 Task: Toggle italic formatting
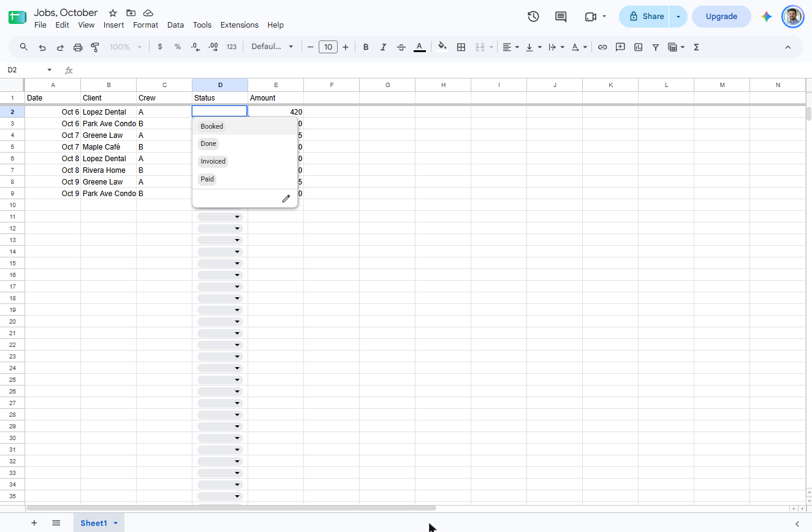384,47
